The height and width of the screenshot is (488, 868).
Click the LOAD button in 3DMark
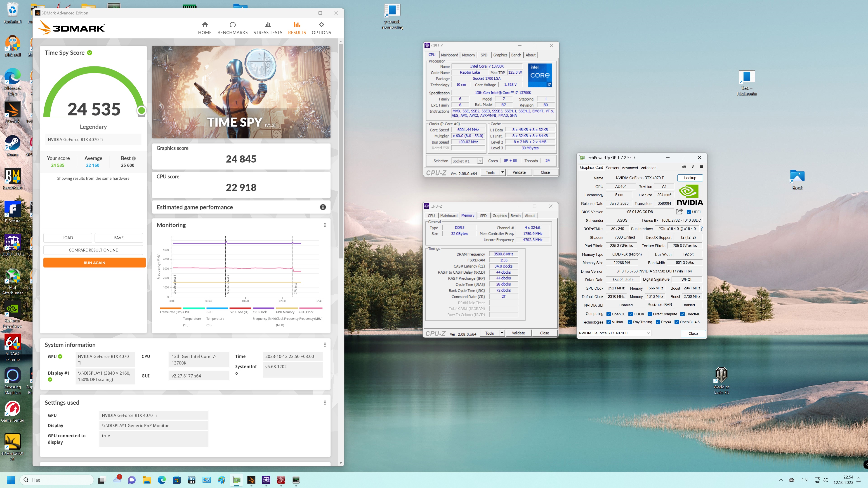point(68,237)
